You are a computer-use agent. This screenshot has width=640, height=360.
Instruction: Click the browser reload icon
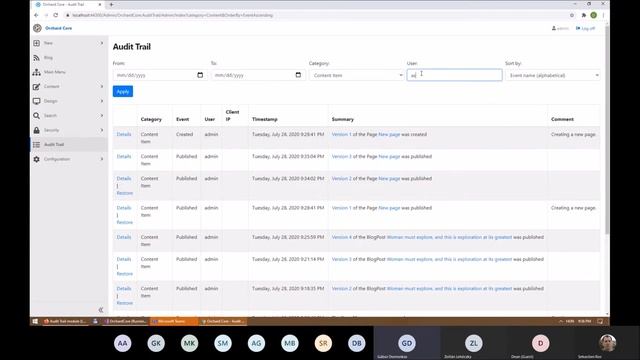[x=56, y=15]
